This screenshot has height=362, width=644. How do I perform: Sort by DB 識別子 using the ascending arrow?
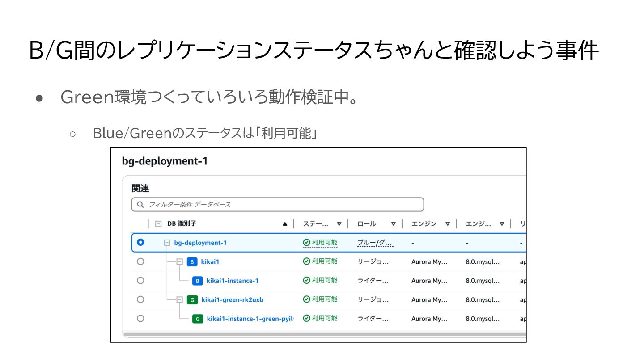(285, 224)
